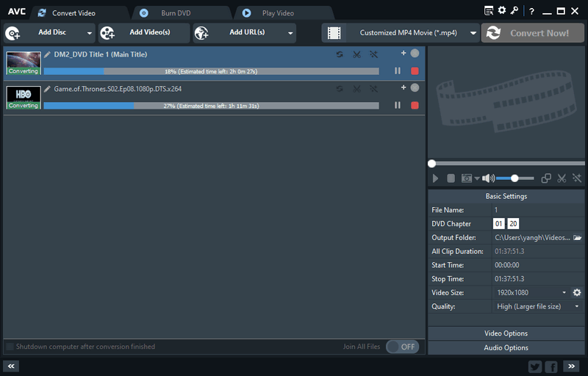Stop the Game.of.Thrones conversion

(x=415, y=105)
